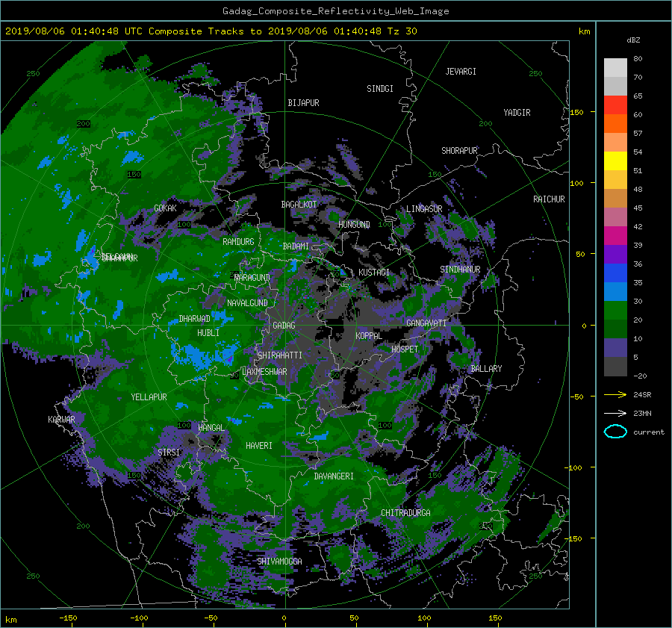Click the DAVANGERI city label
This screenshot has height=628, width=672.
point(334,476)
